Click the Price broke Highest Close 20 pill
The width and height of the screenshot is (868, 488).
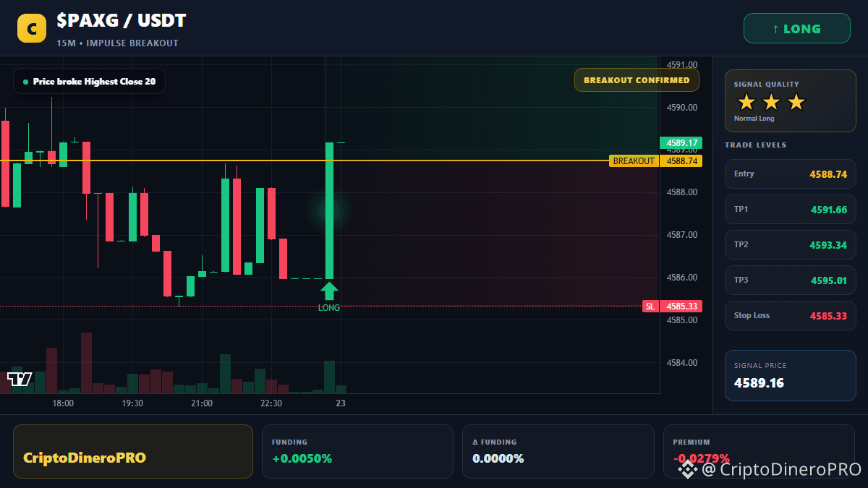coord(89,82)
